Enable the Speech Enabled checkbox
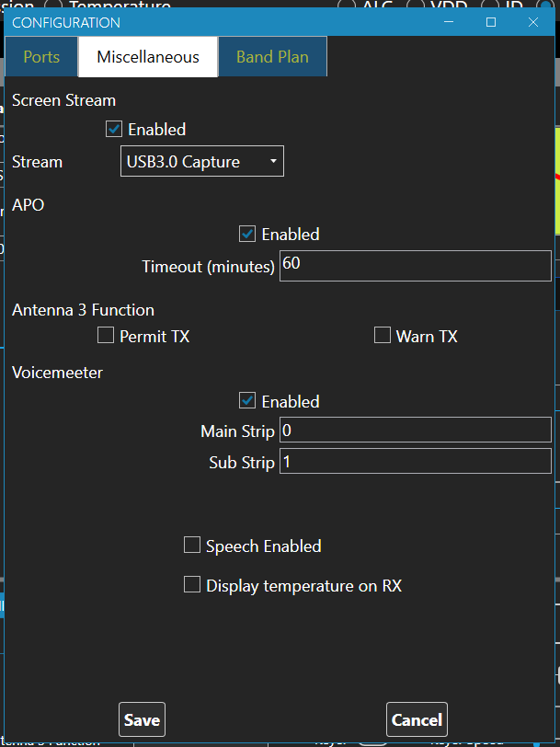Screen dimensions: 560x747 point(192,545)
